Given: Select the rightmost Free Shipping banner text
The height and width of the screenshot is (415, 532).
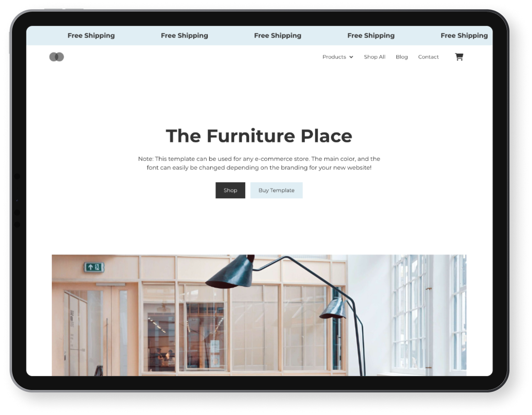Looking at the screenshot, I should [464, 36].
